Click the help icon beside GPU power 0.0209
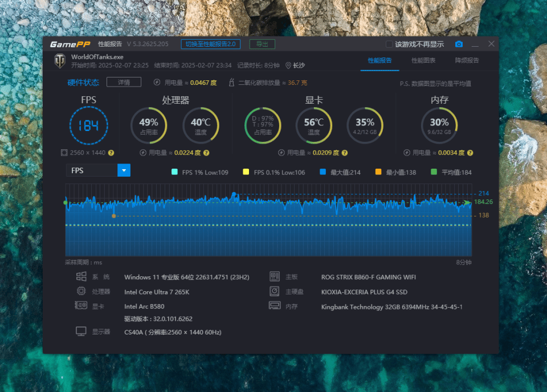This screenshot has width=547, height=392. pos(345,153)
